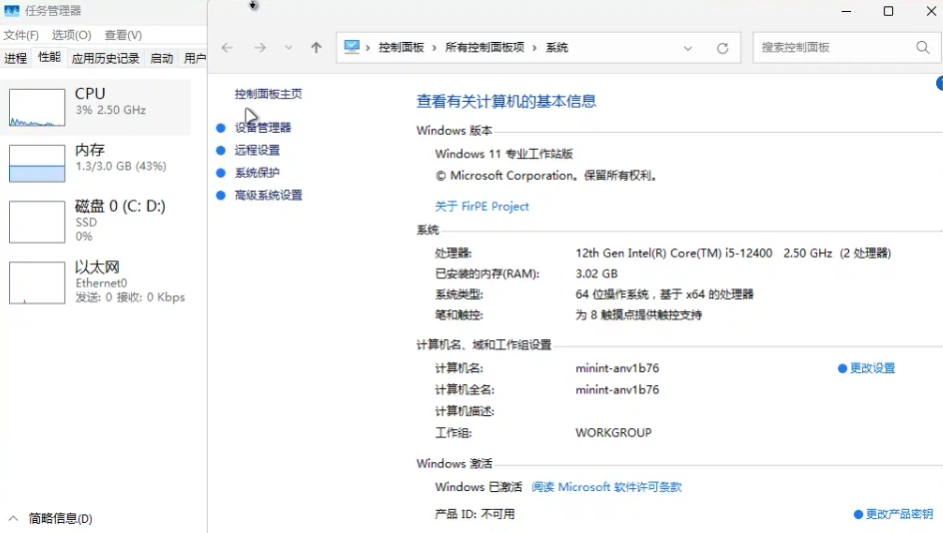Open 高级系统设置 from the sidebar

tap(268, 195)
